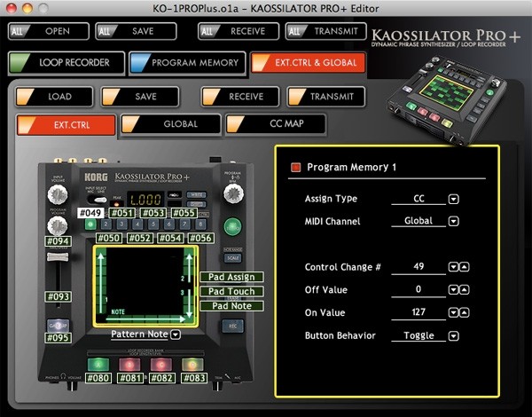Click the On Value field showing 127
This screenshot has height=417, width=532.
419,312
